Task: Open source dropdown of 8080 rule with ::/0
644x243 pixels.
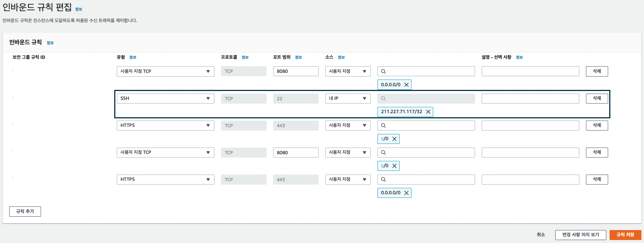Action: click(348, 152)
